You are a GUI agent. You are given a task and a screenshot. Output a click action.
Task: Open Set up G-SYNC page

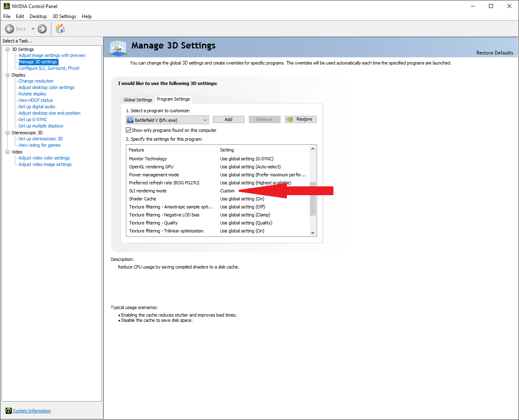(33, 119)
